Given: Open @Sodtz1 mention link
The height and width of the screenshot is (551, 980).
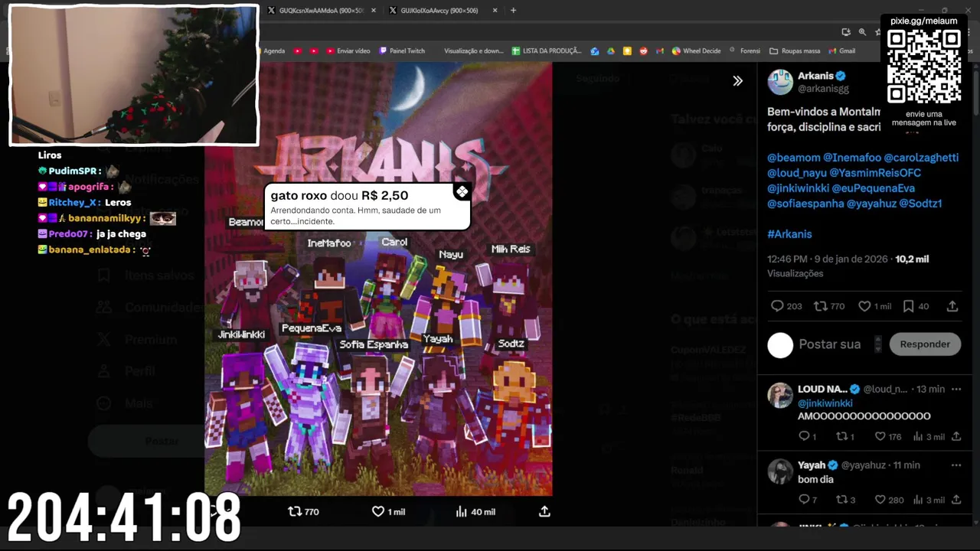Looking at the screenshot, I should 920,204.
